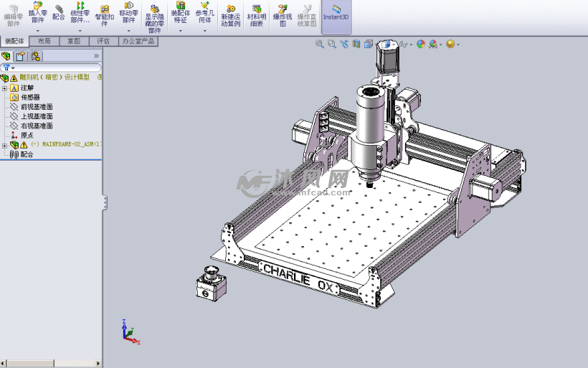Expand the 注解 tree node
This screenshot has width=588, height=368.
[4, 88]
